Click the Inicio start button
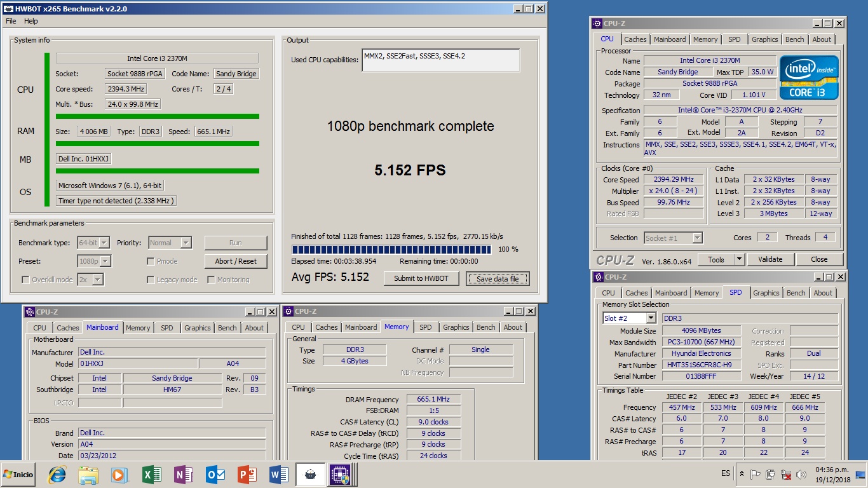This screenshot has width=868, height=488. coord(18,474)
